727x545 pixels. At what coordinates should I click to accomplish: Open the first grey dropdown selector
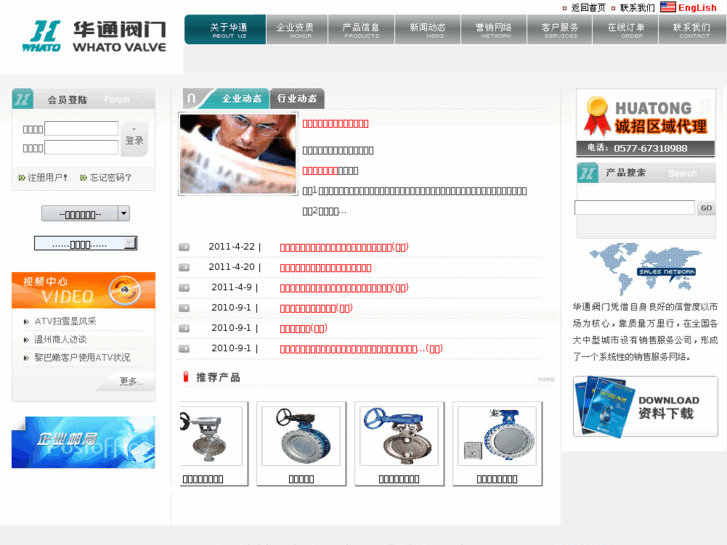(85, 214)
